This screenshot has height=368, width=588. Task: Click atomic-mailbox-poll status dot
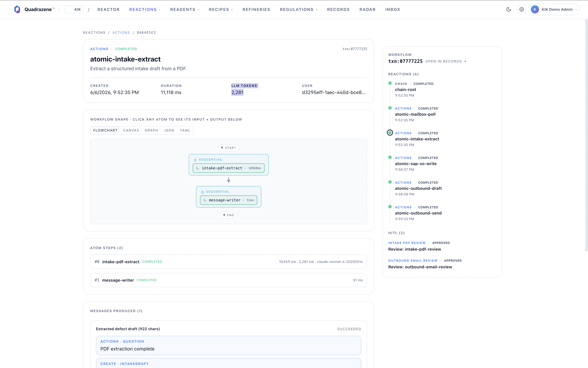(390, 108)
